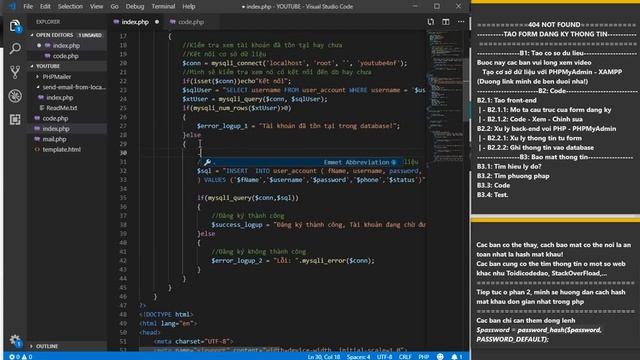Screen dimensions: 640x360
Task: Open the Explorer view in the activity bar
Action: [x=15, y=26]
